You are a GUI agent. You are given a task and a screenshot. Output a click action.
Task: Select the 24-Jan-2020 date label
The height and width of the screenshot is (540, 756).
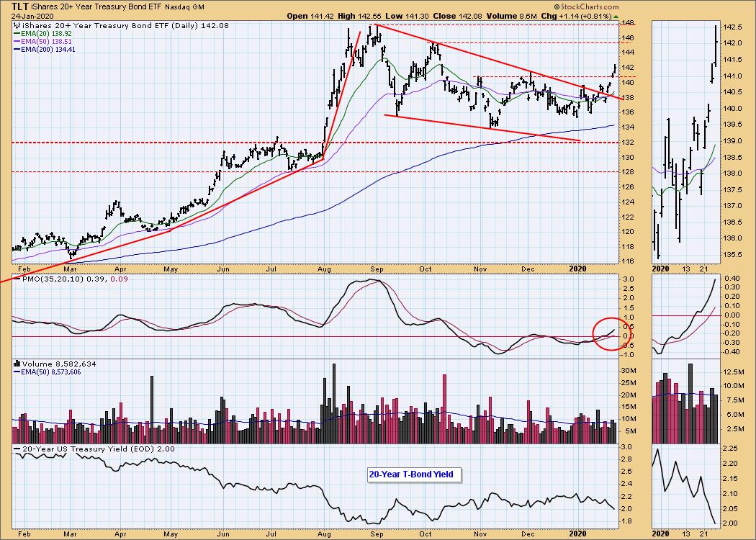point(31,16)
